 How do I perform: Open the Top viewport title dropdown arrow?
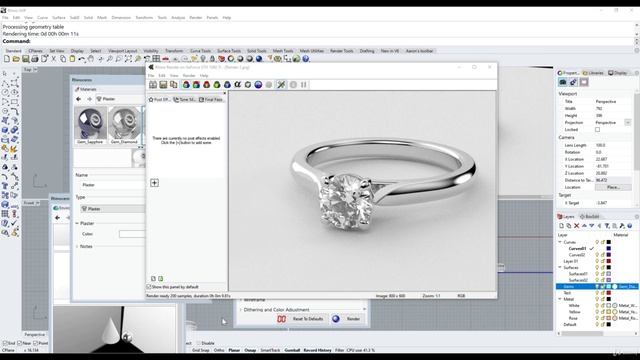pyautogui.click(x=35, y=70)
